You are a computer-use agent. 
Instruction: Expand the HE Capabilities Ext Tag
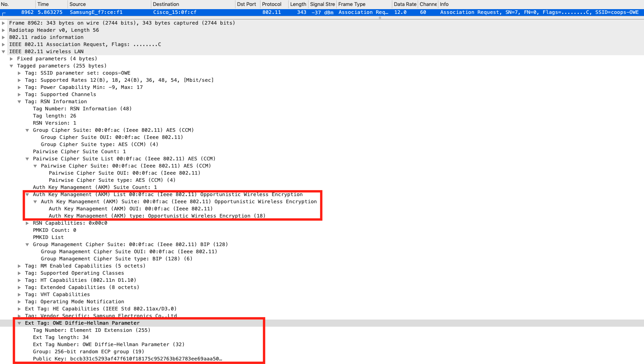click(x=19, y=309)
